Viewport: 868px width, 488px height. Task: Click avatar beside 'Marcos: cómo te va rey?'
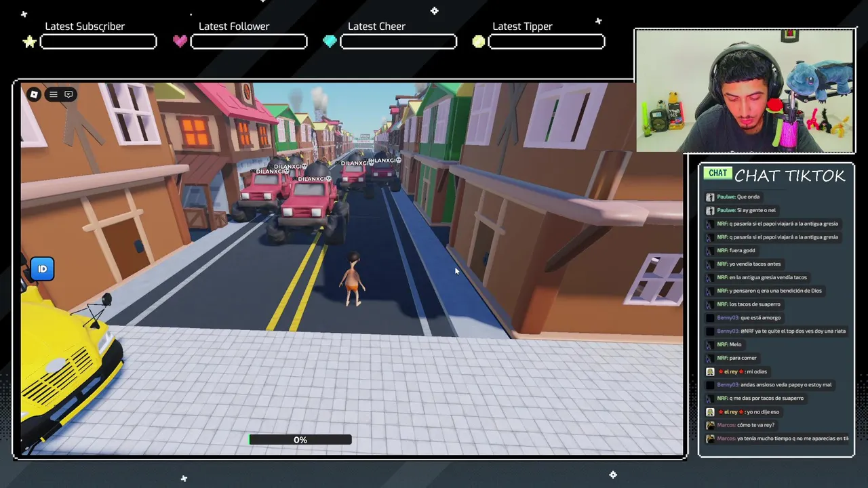tap(710, 425)
